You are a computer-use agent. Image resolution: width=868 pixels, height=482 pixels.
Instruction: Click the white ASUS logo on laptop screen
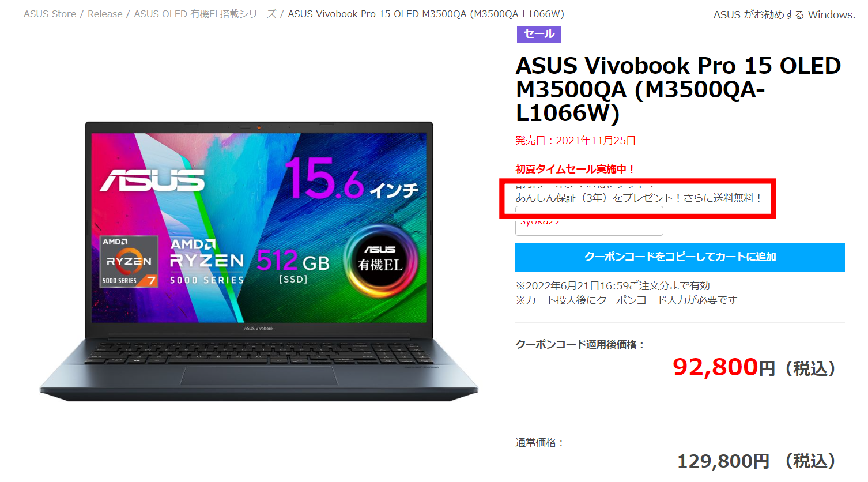click(153, 181)
